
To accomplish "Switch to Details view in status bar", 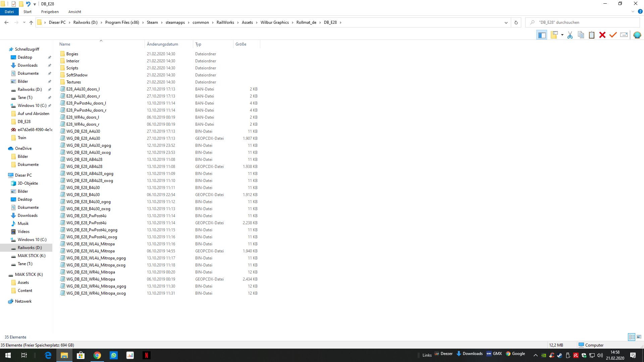I will click(x=632, y=337).
